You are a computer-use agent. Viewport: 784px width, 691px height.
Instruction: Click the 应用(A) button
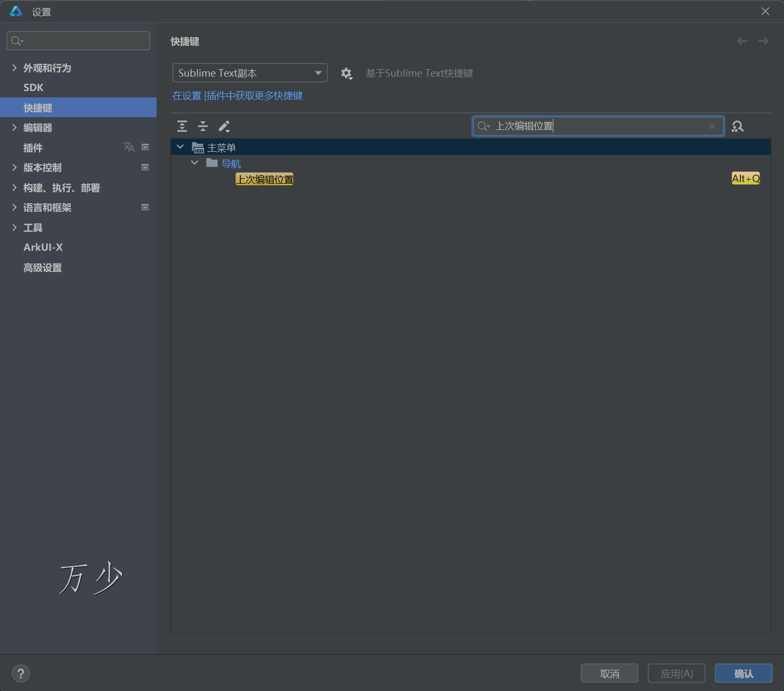(x=676, y=673)
